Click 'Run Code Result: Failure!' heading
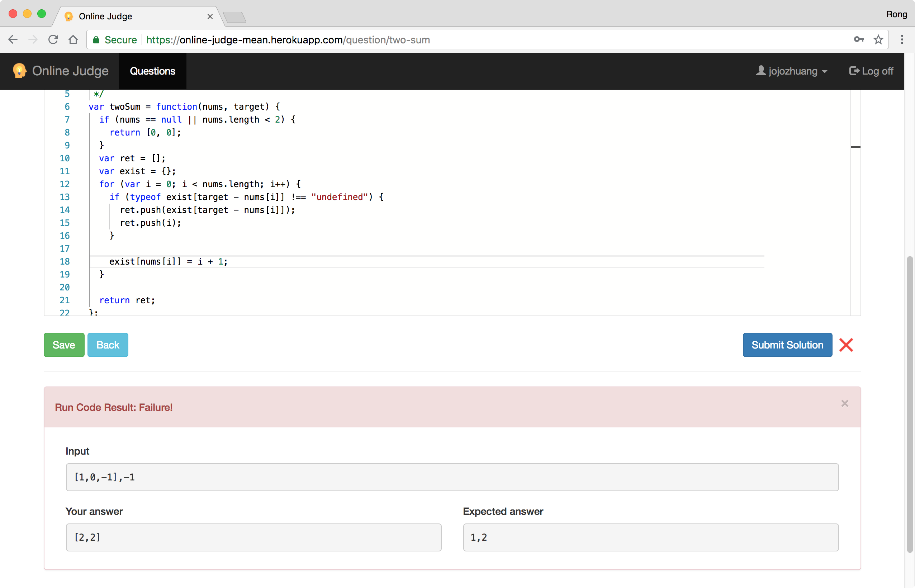This screenshot has height=588, width=915. pos(114,407)
